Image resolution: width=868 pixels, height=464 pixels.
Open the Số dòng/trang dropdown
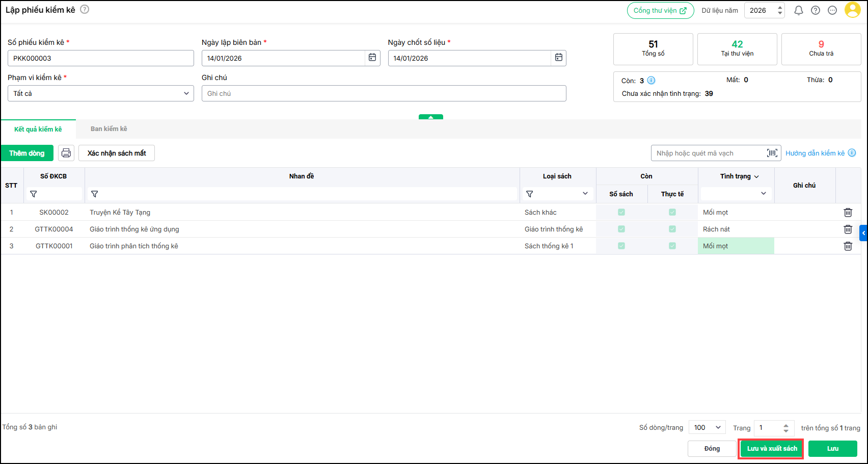pyautogui.click(x=707, y=427)
